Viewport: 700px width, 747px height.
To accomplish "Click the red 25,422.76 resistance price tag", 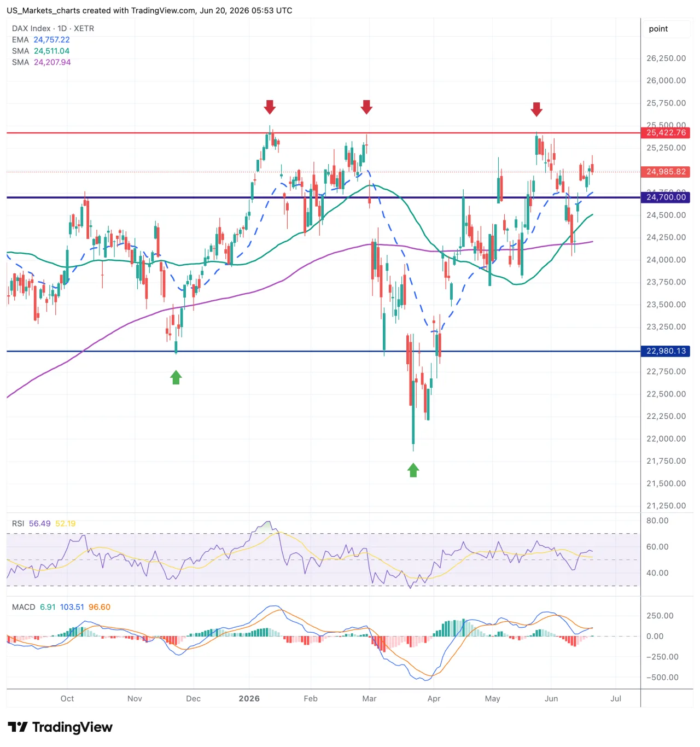I will [666, 133].
